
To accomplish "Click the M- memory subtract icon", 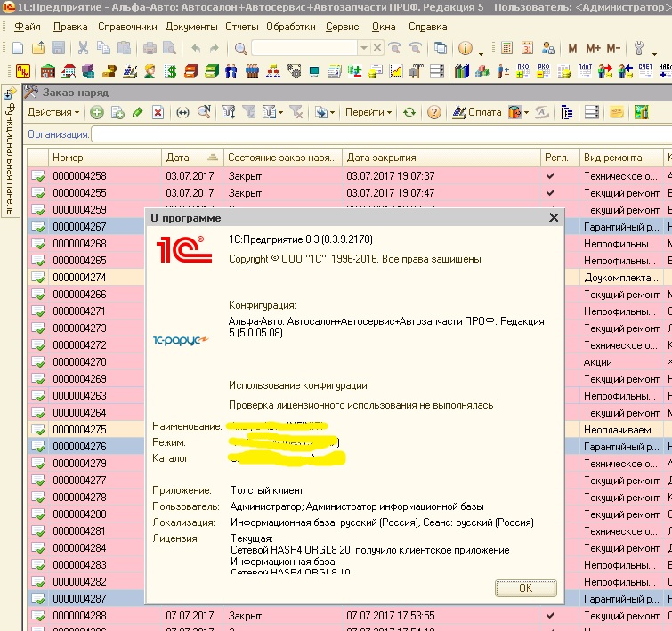I will 613,48.
